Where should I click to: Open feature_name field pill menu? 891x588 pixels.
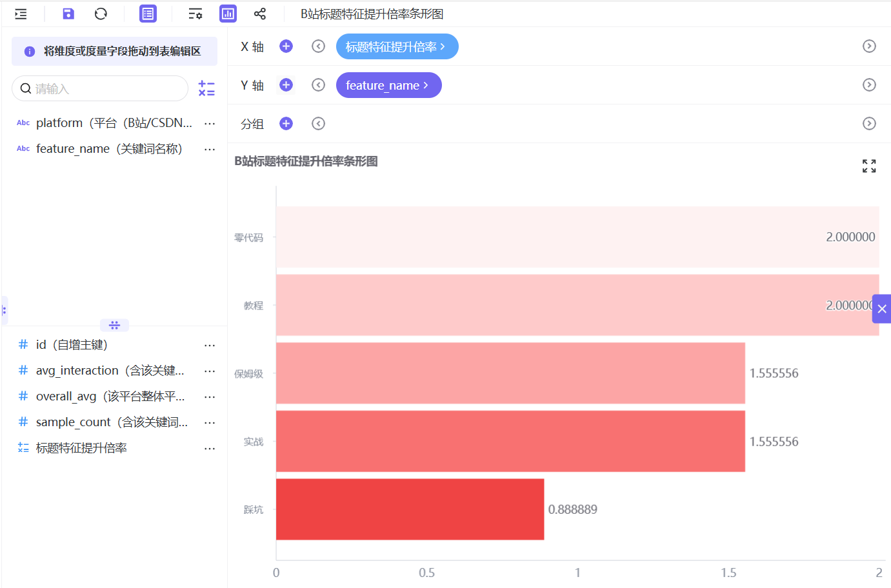[x=389, y=85]
